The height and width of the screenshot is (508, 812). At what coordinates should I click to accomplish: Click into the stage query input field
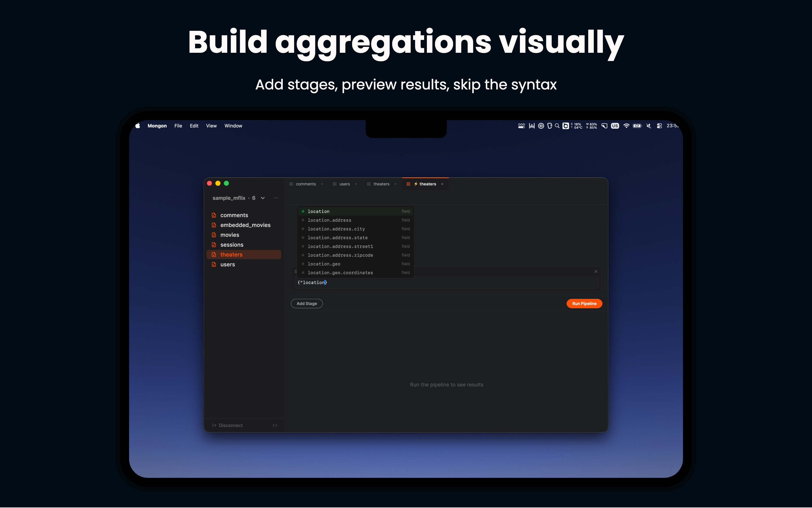(446, 283)
